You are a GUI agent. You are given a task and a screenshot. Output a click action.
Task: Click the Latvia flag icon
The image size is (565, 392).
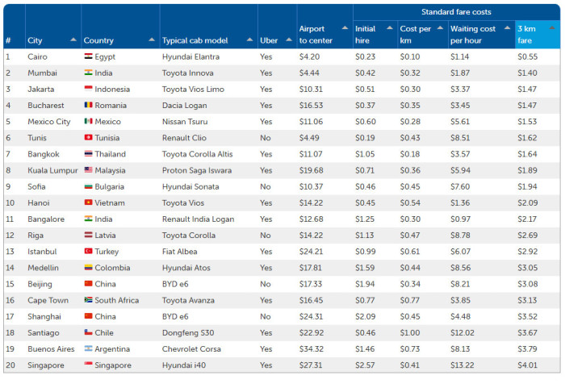pos(88,235)
